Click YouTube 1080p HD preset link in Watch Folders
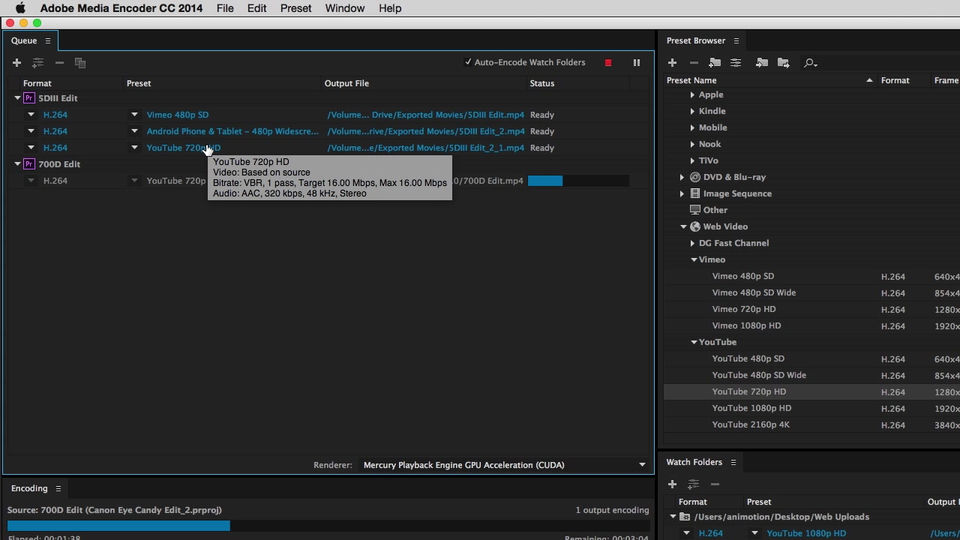This screenshot has height=540, width=960. (806, 533)
